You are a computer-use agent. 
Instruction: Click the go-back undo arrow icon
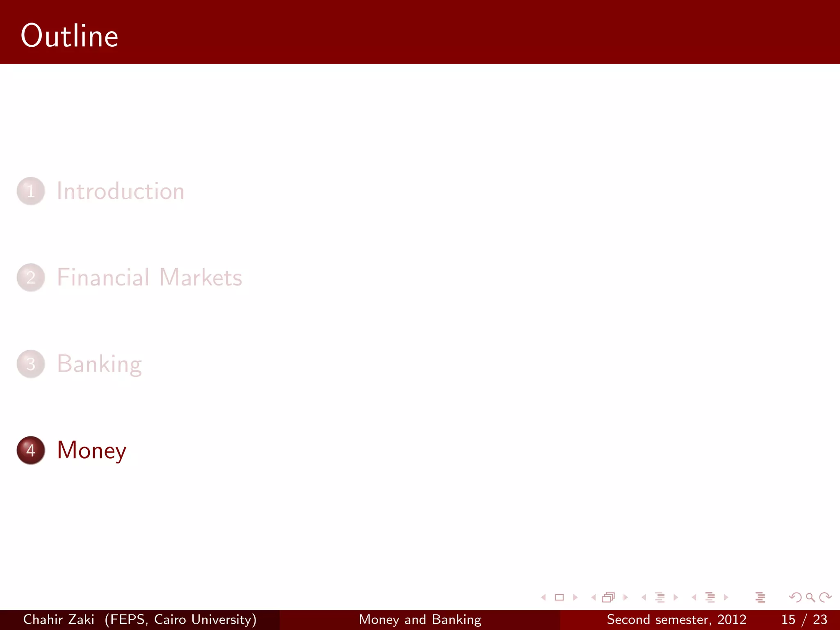795,598
